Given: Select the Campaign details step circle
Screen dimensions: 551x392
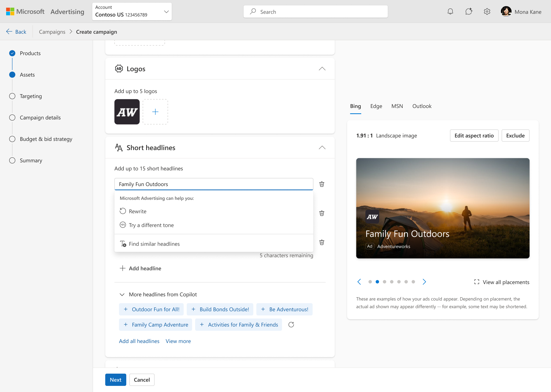Looking at the screenshot, I should click(12, 117).
